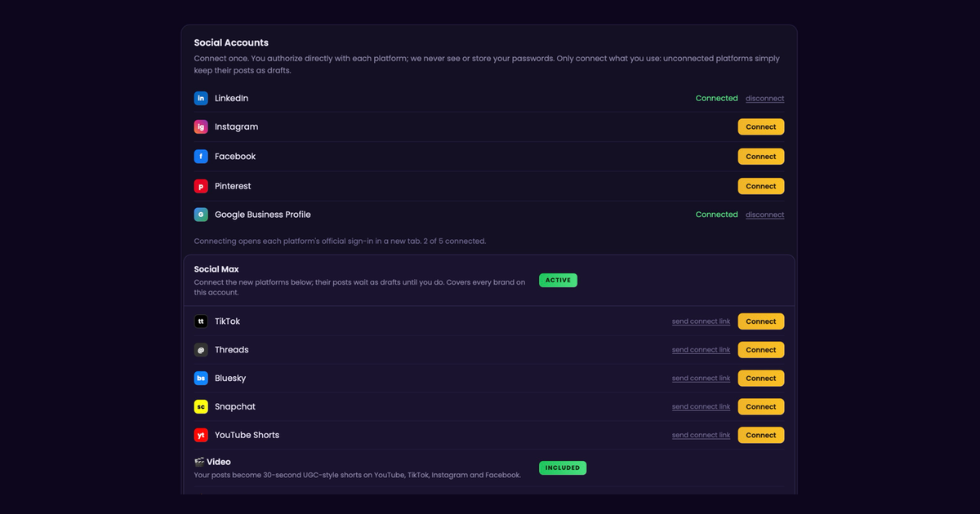The height and width of the screenshot is (514, 980).
Task: Connect the Bluesky account
Action: click(x=761, y=379)
